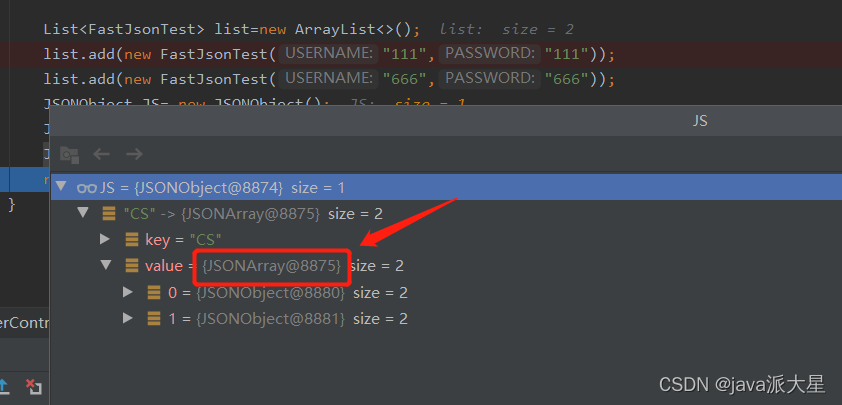842x405 pixels.
Task: Expand the 1 = {JSONObject@8881} node
Action: 128,318
